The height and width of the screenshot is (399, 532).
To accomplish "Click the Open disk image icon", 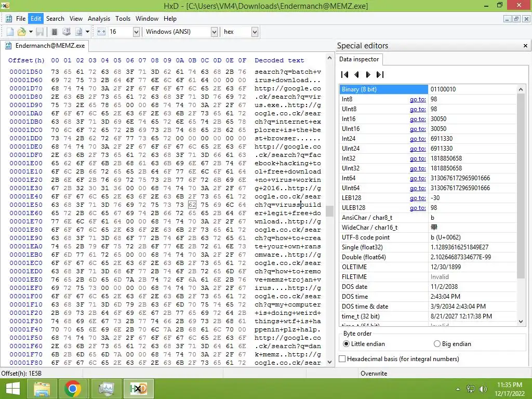I will (79, 32).
